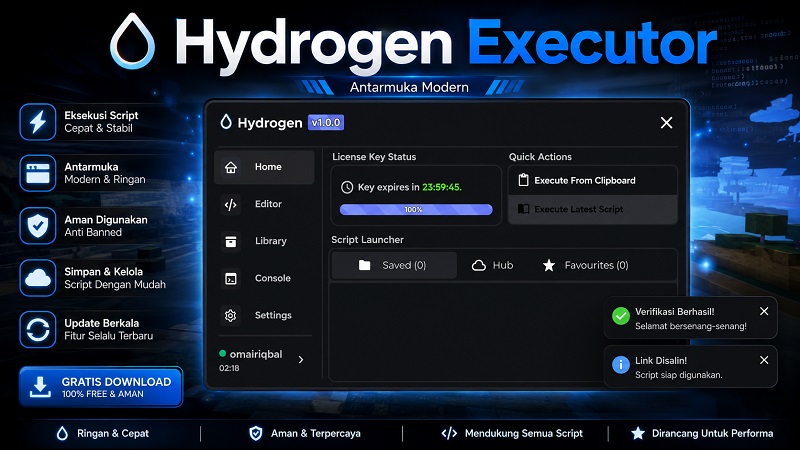Click the Editor code brackets icon
This screenshot has height=450, width=800.
point(231,205)
